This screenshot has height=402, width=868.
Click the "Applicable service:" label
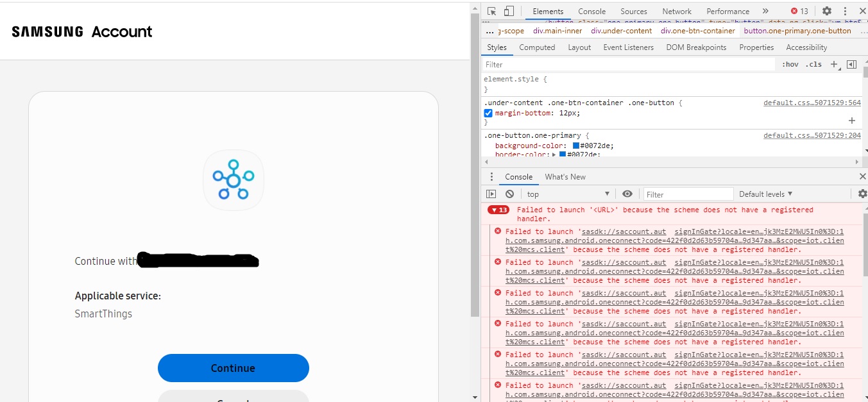coord(118,296)
